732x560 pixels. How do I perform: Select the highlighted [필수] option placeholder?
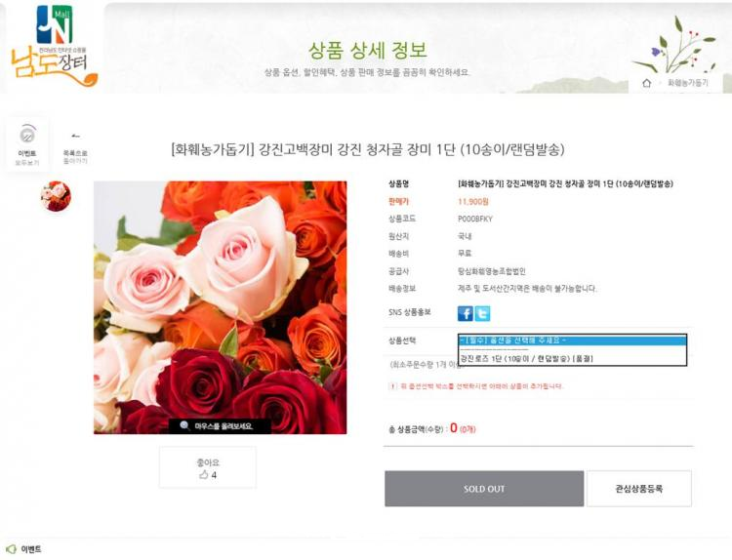pyautogui.click(x=573, y=340)
